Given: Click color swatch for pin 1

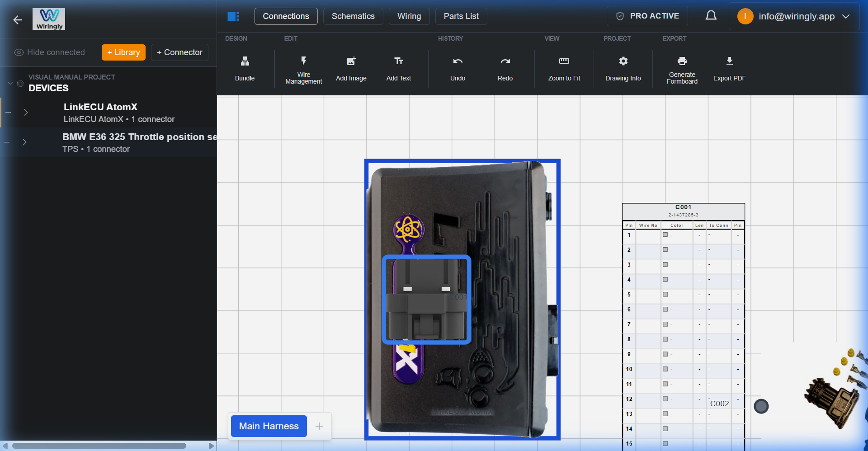Looking at the screenshot, I should pyautogui.click(x=665, y=235).
